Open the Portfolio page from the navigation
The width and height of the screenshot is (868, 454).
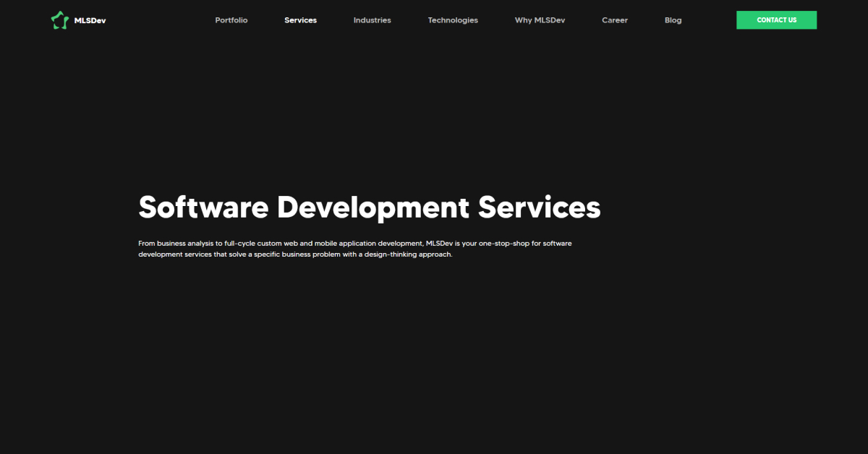click(x=231, y=20)
